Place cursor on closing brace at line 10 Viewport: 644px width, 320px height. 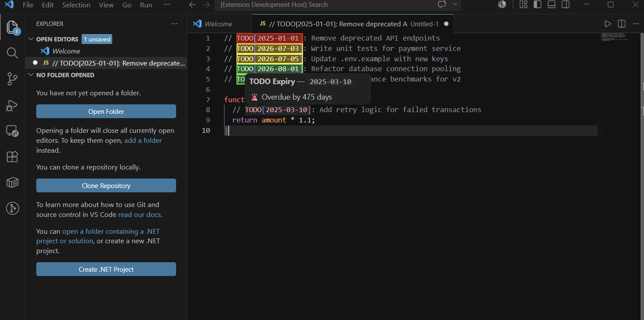point(226,131)
